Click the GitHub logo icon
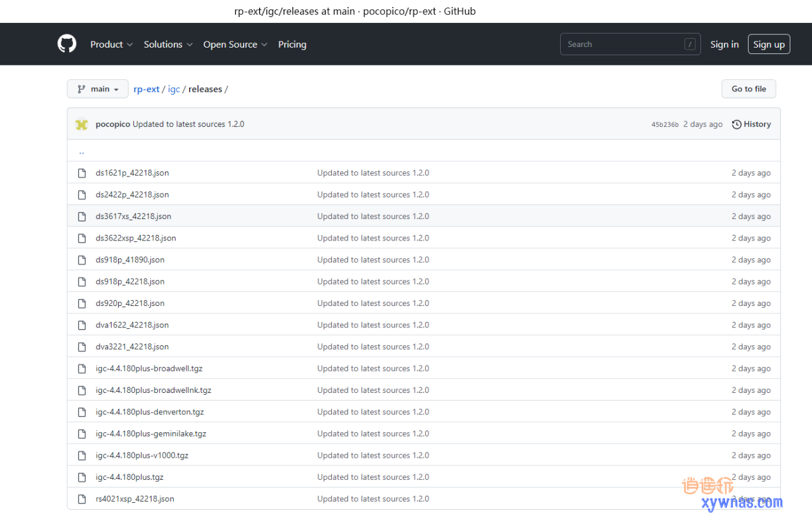Image resolution: width=812 pixels, height=518 pixels. [x=67, y=44]
